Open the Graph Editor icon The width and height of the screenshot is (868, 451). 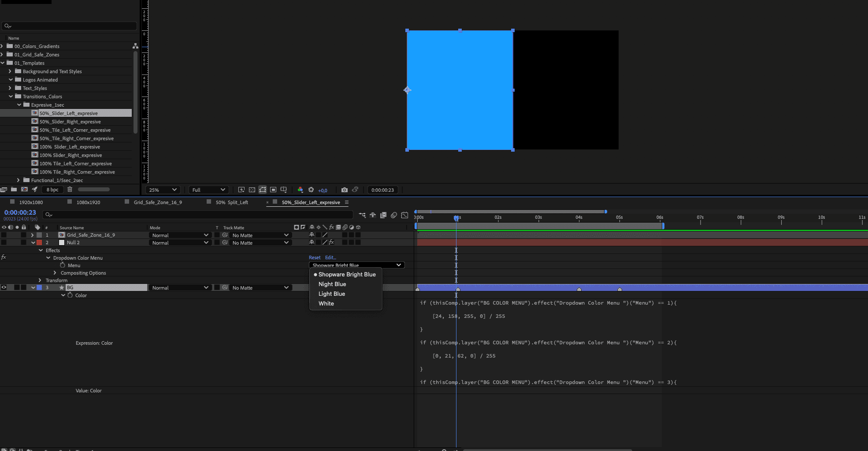pos(404,215)
